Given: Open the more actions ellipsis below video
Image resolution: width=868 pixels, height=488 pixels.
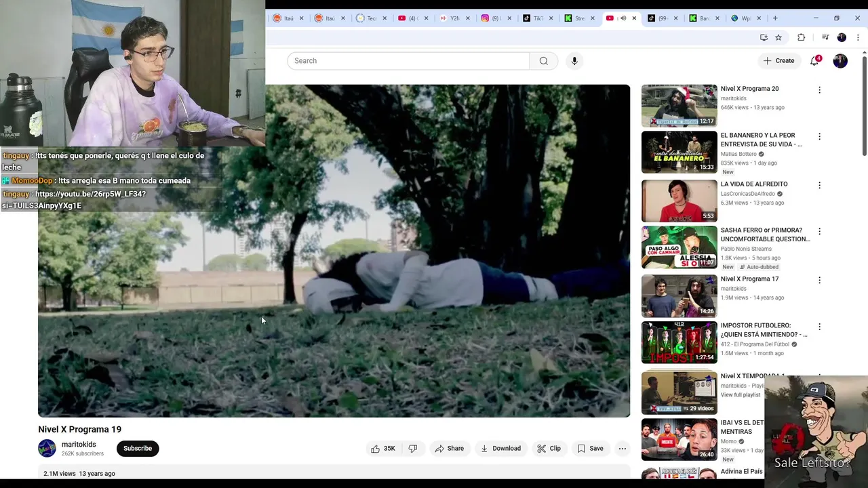Looking at the screenshot, I should pyautogui.click(x=622, y=449).
